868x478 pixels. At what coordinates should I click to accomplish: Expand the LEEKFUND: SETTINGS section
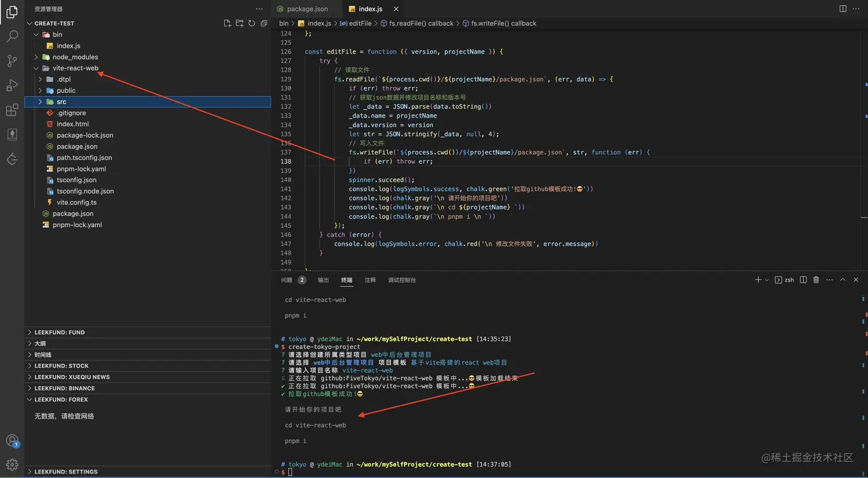(148, 472)
